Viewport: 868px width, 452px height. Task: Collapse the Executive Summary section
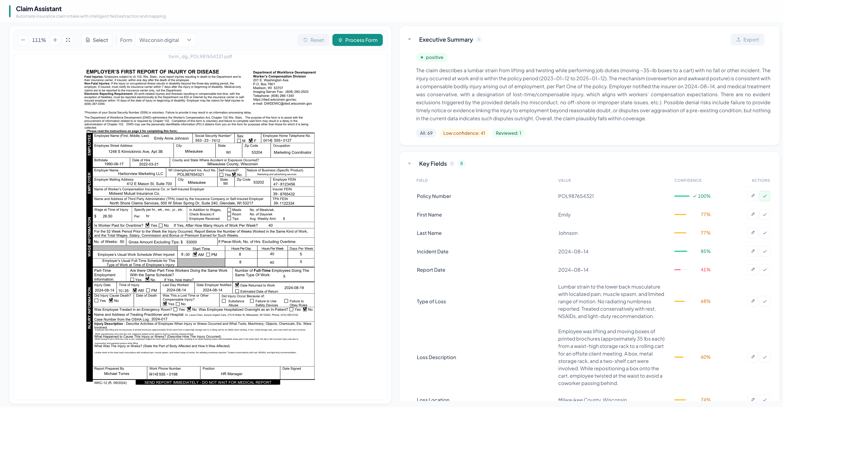pyautogui.click(x=409, y=40)
